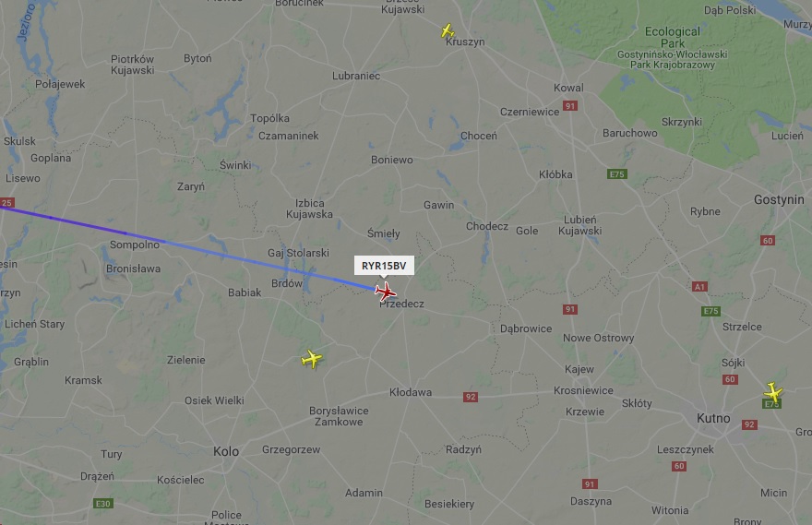The height and width of the screenshot is (525, 812).
Task: Click the E75 shield near Kłóbka
Action: (616, 174)
